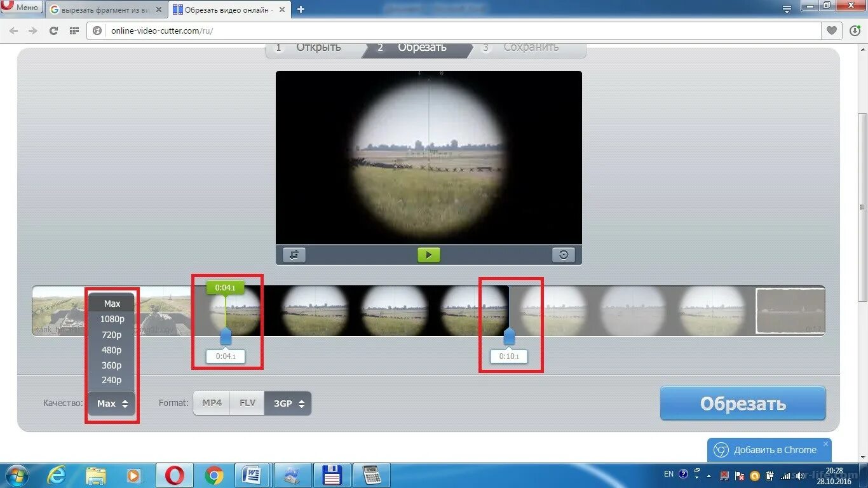Viewport: 868px width, 488px height.
Task: Play the video preview
Action: click(428, 255)
